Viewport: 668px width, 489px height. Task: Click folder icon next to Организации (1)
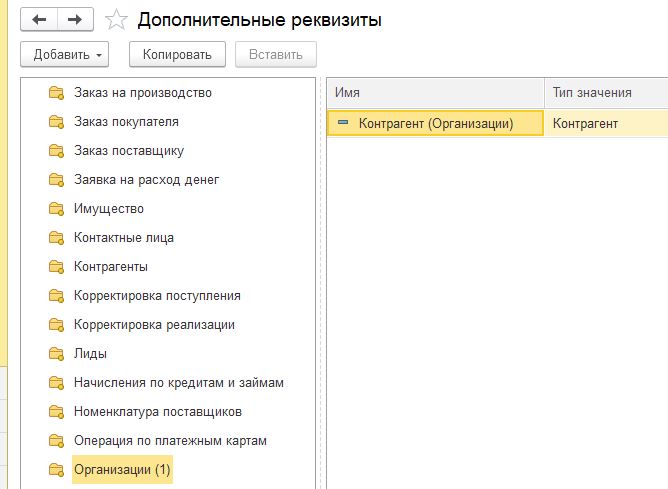pos(56,469)
